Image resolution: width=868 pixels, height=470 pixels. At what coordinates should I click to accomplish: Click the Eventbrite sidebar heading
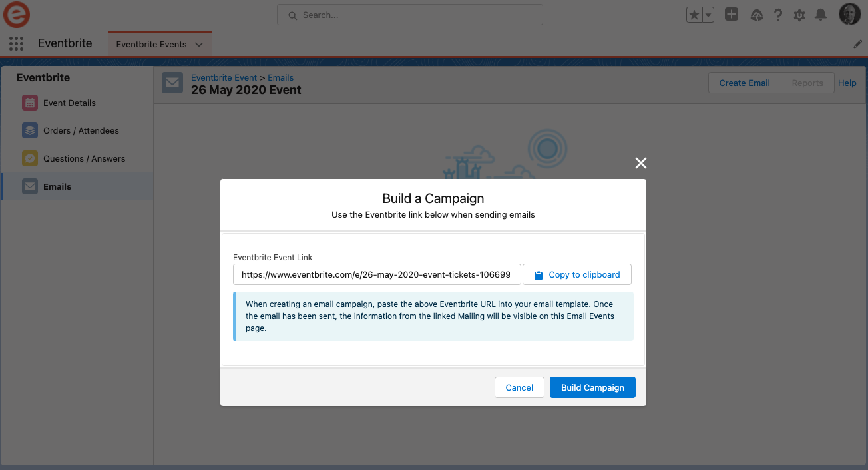tap(43, 77)
